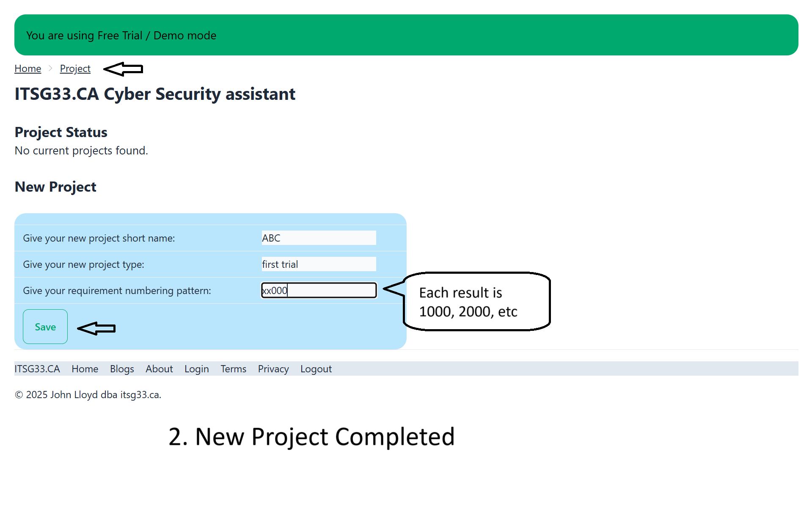Screen dimensions: 812x506
Task: Select Logout in footer navigation
Action: [x=316, y=369]
